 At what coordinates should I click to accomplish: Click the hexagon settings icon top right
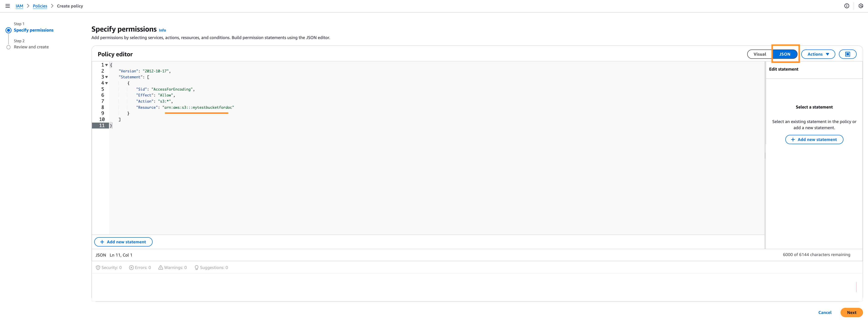861,6
